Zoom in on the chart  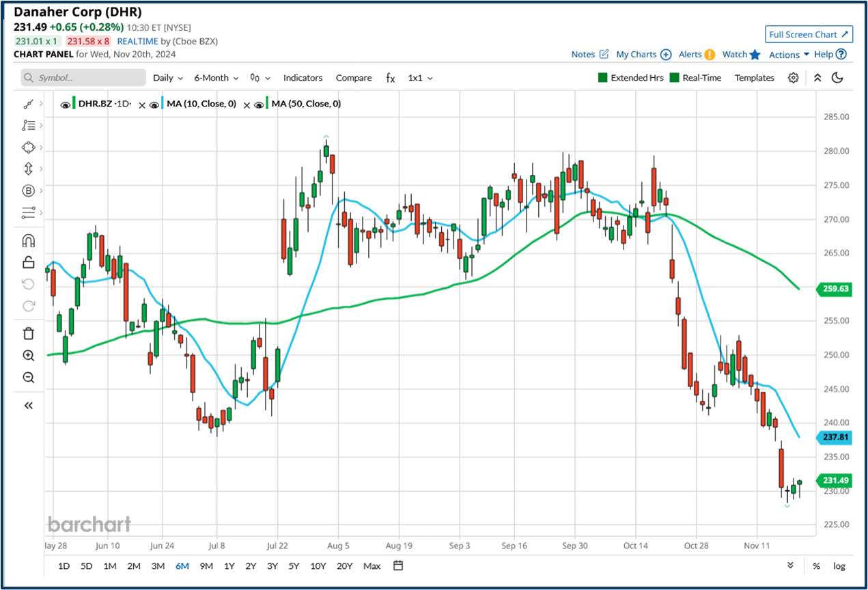(x=28, y=355)
